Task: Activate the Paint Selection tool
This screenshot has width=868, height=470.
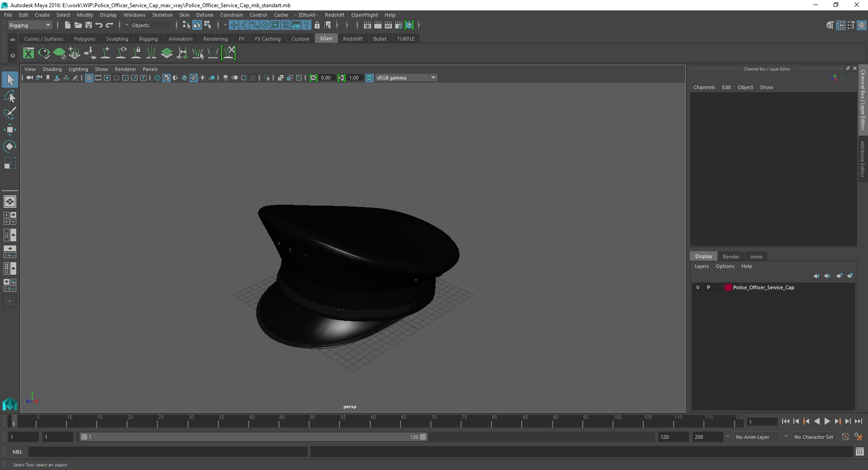Action: click(10, 113)
